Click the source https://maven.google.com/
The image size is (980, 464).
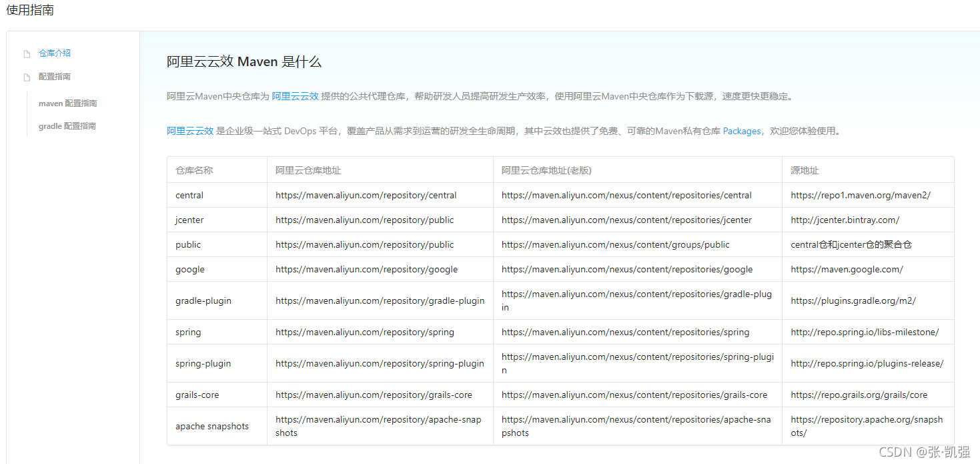click(847, 270)
